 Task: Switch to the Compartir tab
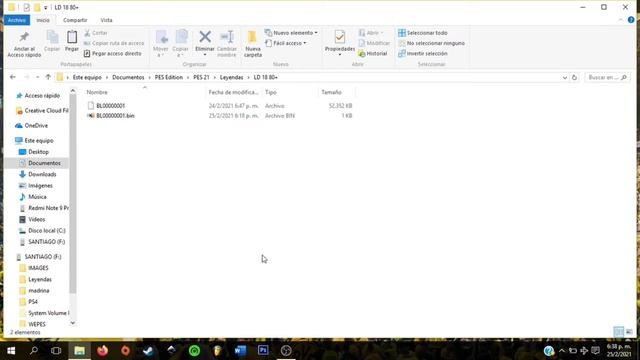pos(75,20)
